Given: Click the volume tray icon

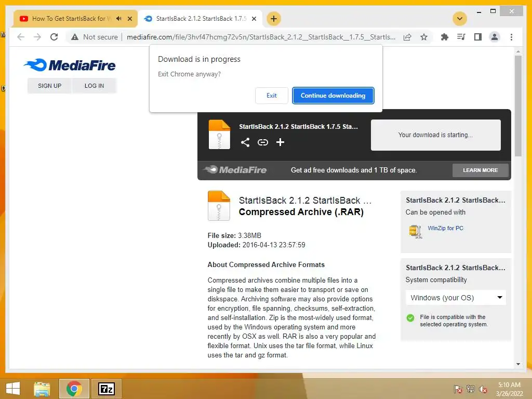Looking at the screenshot, I should (x=483, y=389).
